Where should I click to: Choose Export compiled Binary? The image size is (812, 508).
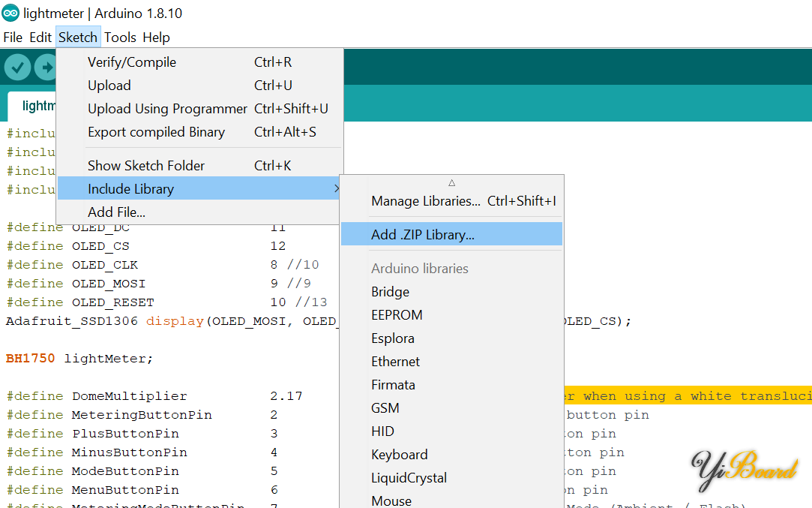(156, 132)
